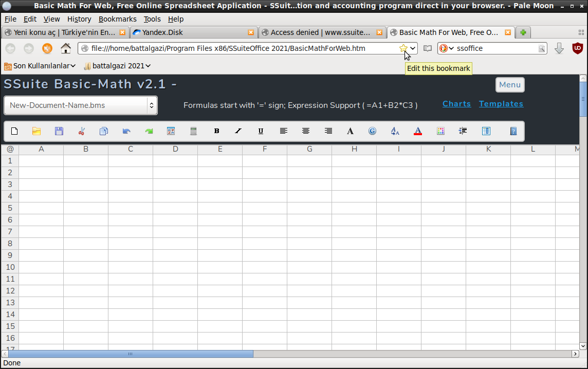The image size is (588, 369).
Task: Toggle underline formatting
Action: [261, 131]
